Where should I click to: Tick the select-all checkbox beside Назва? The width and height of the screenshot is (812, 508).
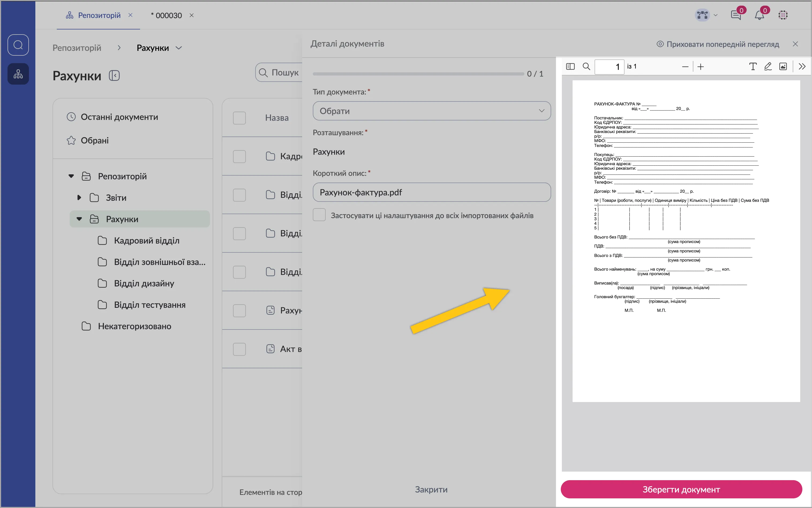pos(239,118)
